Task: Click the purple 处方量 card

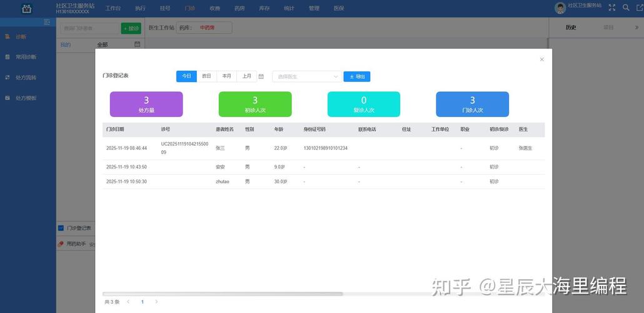Action: click(x=146, y=104)
